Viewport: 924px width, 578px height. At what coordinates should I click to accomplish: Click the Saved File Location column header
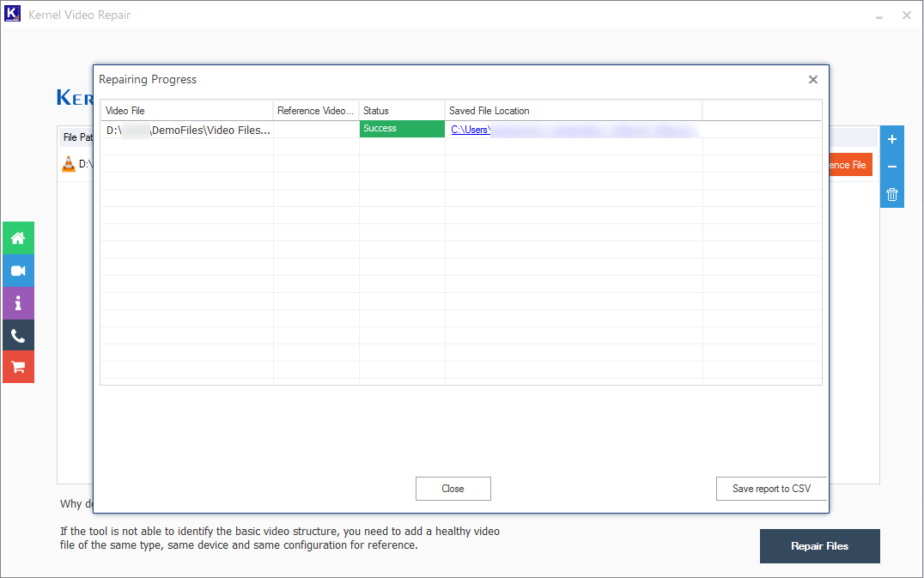click(x=574, y=111)
